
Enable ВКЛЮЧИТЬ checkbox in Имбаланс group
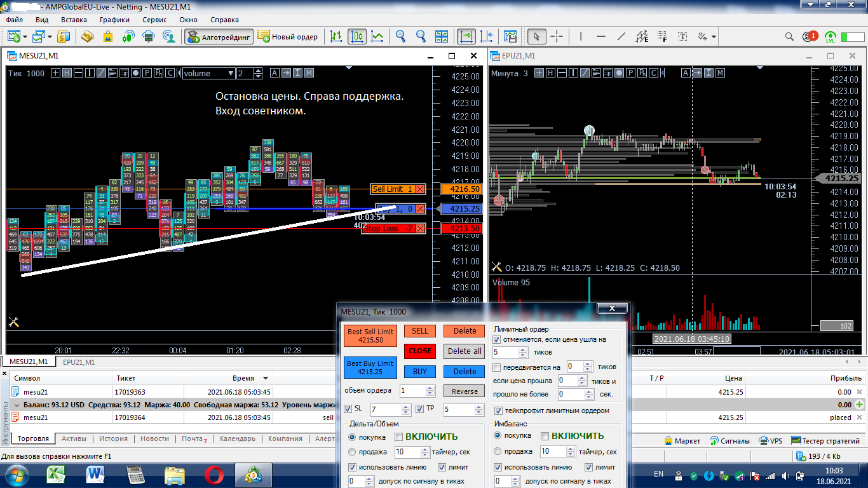click(545, 436)
